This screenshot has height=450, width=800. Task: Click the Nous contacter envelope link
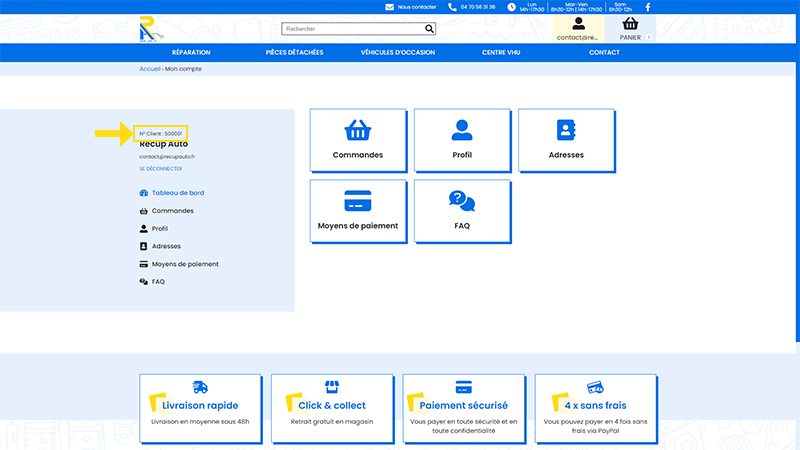[x=411, y=7]
